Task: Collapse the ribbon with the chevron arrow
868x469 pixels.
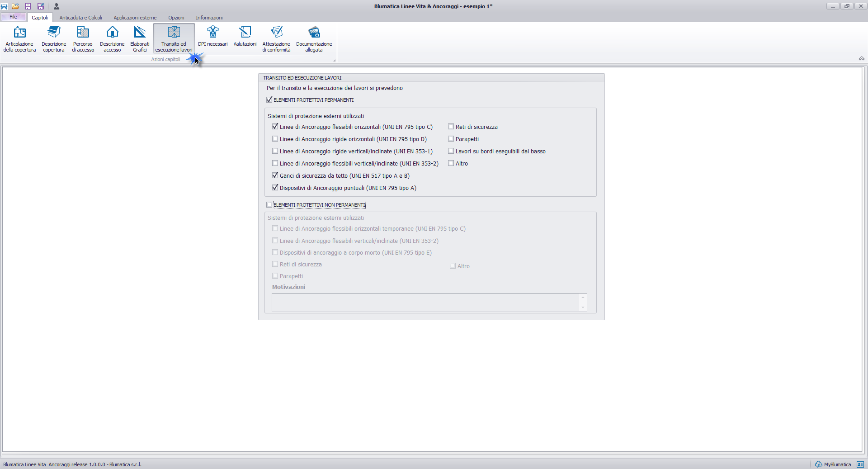Action: [861, 59]
